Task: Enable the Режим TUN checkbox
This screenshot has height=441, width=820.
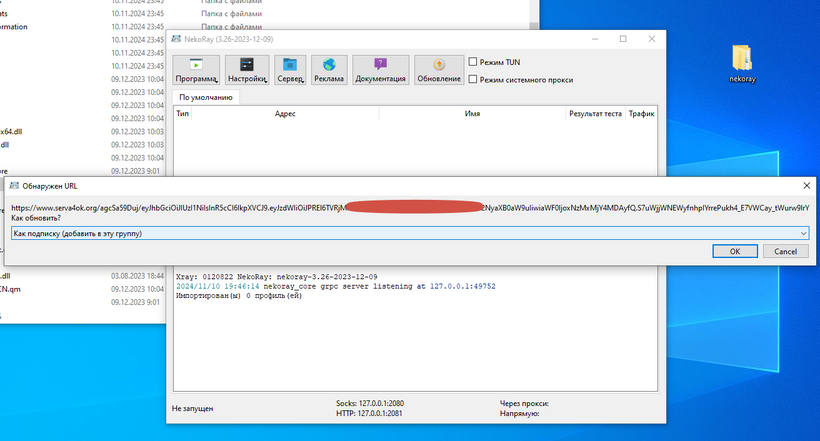Action: tap(474, 61)
